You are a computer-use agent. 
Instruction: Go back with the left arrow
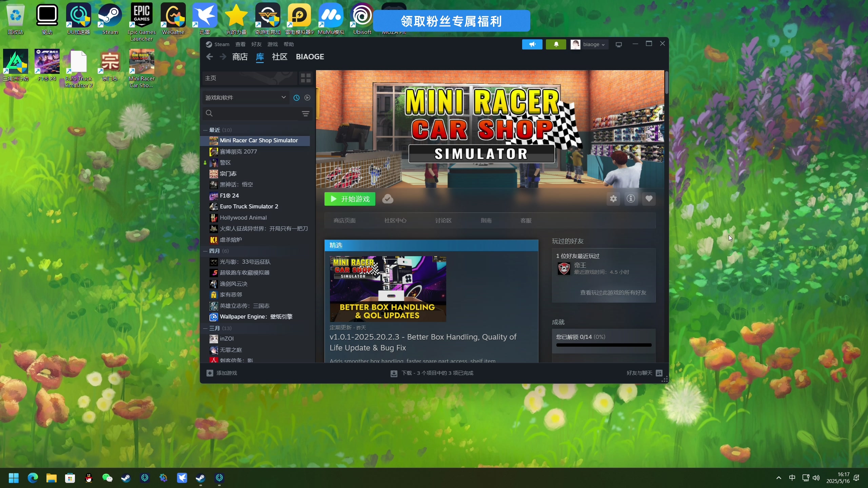pyautogui.click(x=210, y=57)
